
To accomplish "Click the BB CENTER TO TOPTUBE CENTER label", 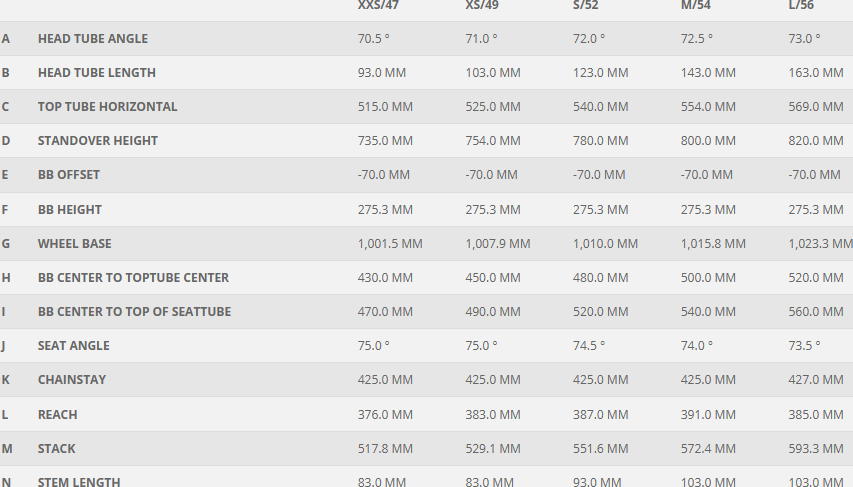I will 133,278.
